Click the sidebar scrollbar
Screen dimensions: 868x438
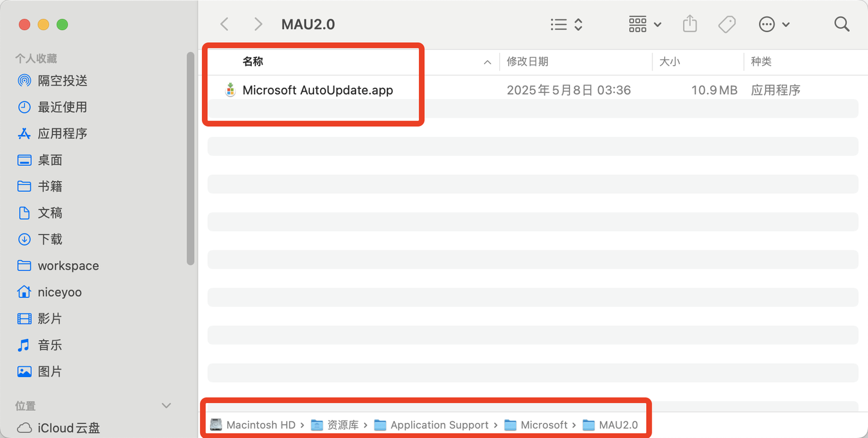pos(190,159)
